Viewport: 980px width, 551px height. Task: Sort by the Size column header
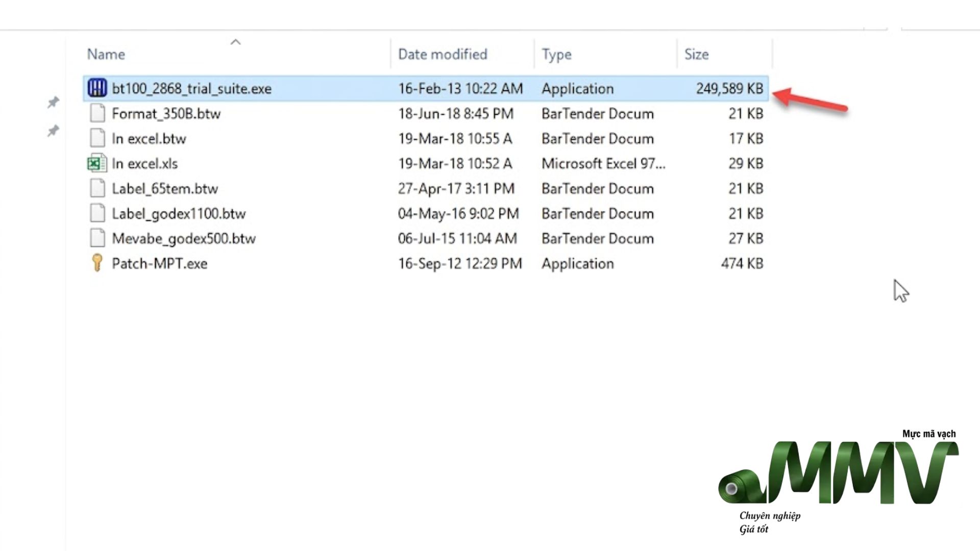(x=696, y=54)
